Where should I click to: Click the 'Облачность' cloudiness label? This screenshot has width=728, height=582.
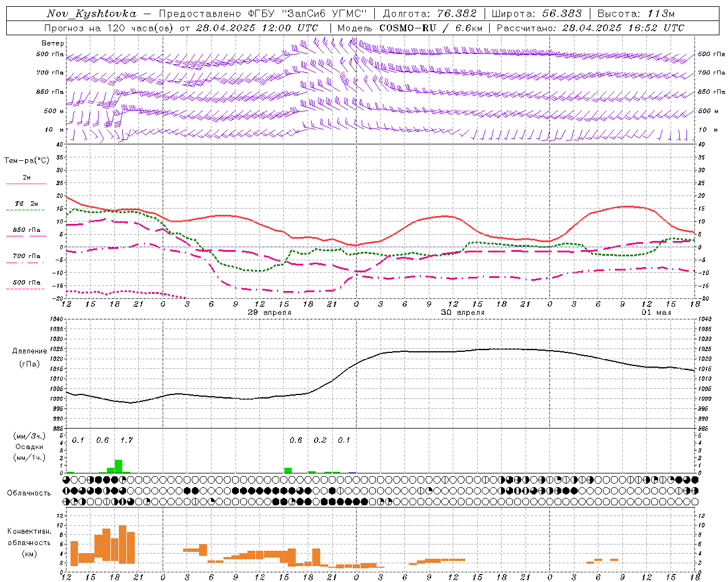(29, 493)
